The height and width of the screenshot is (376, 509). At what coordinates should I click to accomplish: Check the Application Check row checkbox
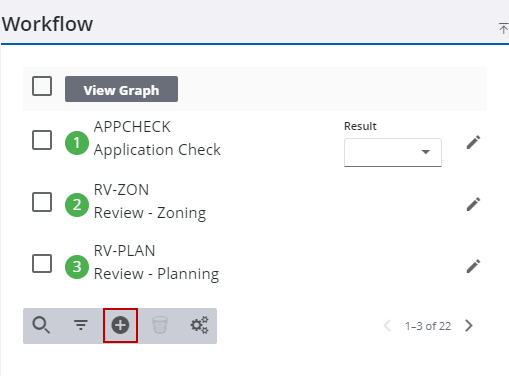42,140
